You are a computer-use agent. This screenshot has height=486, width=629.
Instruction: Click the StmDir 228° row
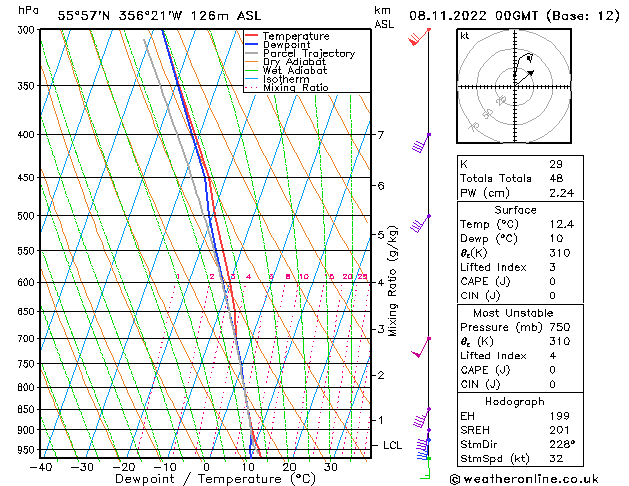520,445
